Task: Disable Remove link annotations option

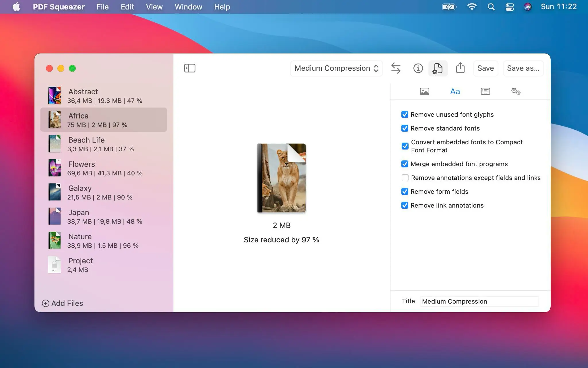Action: (404, 205)
